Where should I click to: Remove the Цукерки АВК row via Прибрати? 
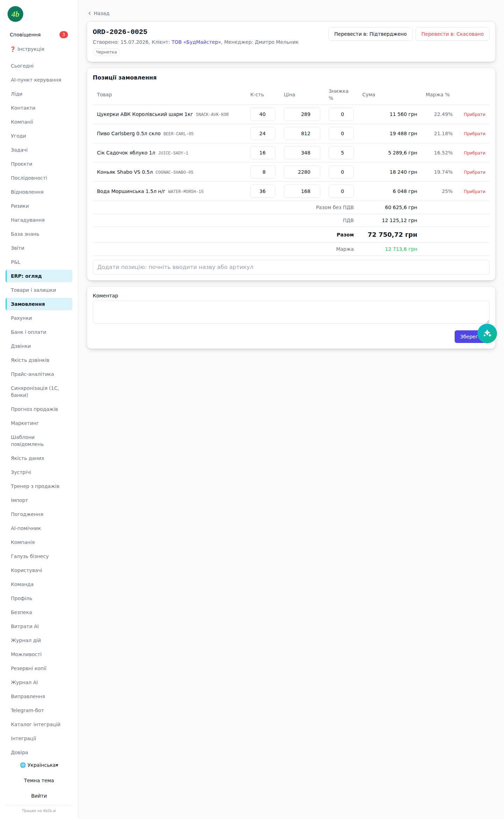(x=474, y=115)
